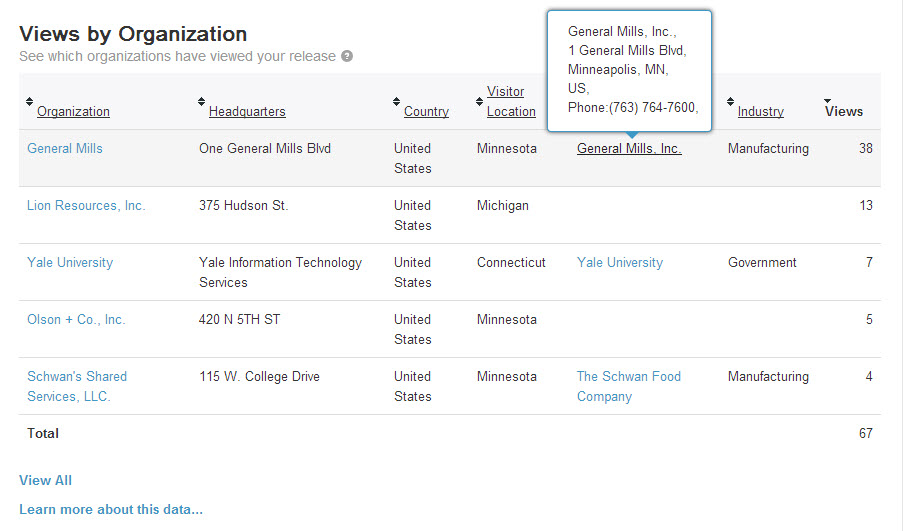Click the sort arrows beside Headquarters

point(201,101)
